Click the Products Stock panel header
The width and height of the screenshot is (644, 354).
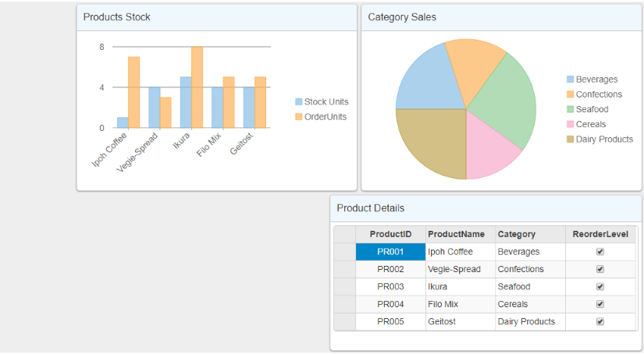click(216, 17)
